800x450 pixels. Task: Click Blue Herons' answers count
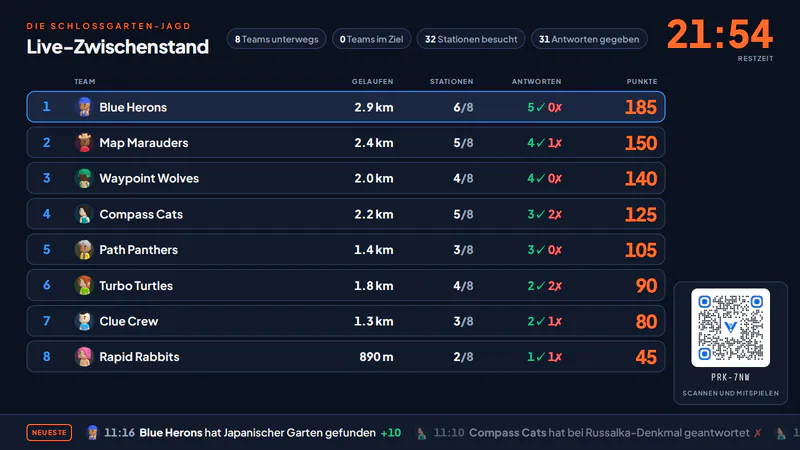click(544, 107)
